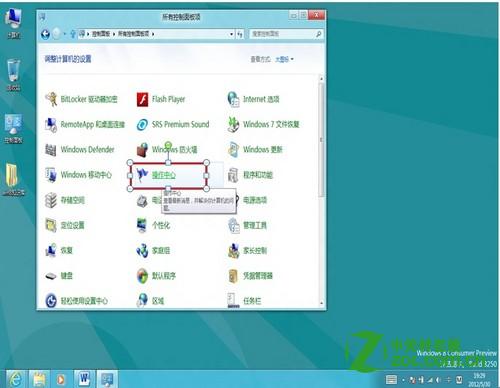Open Windows 移动中心
This screenshot has height=388, width=500.
(79, 175)
